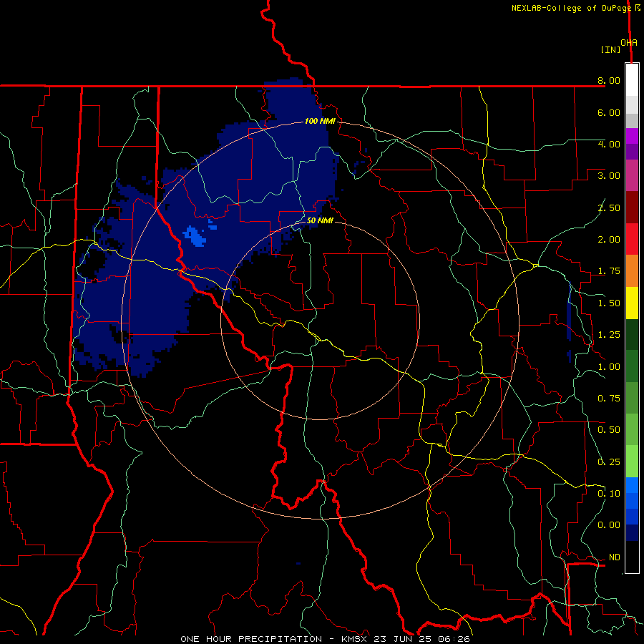Click the 1.50 scale value
Screen dimensions: 644x644
tap(609, 303)
